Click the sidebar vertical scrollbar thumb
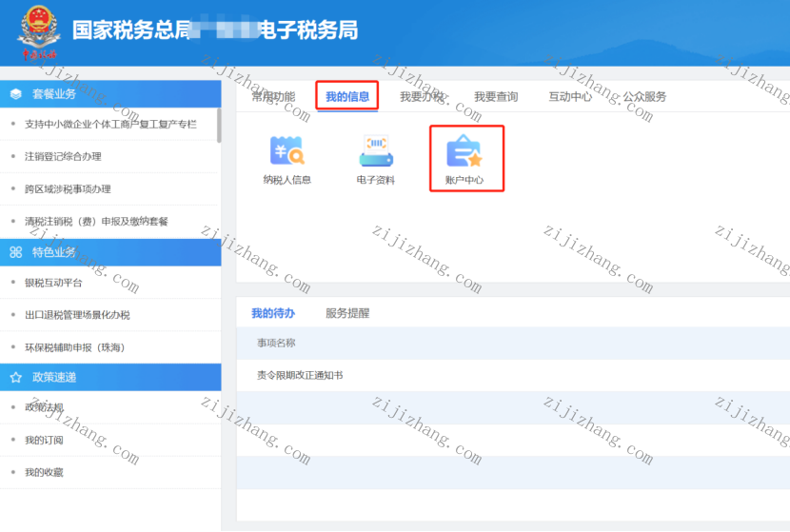 pos(219,126)
